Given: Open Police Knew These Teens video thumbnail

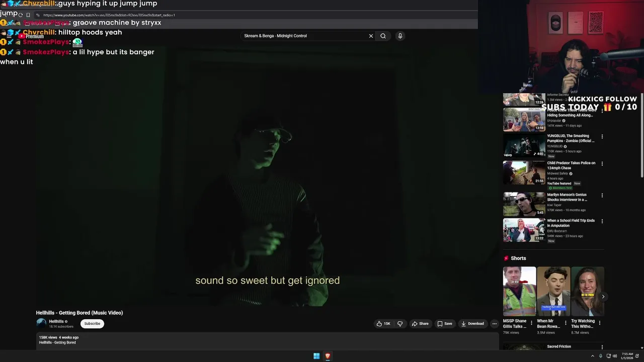Looking at the screenshot, I should [524, 120].
